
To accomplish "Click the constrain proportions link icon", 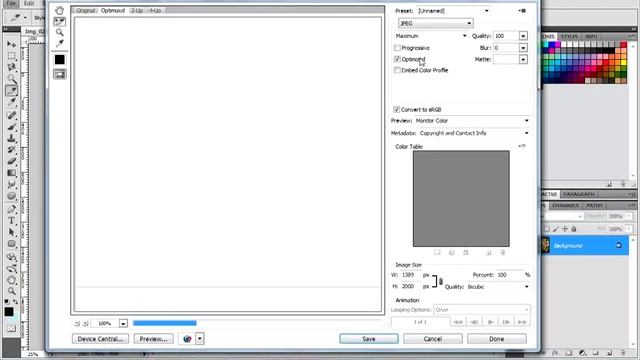I will pyautogui.click(x=440, y=281).
